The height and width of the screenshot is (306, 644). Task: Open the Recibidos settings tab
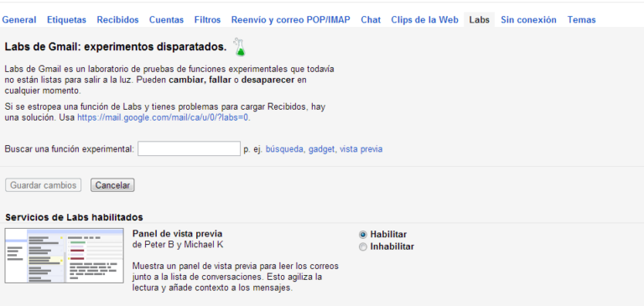118,20
